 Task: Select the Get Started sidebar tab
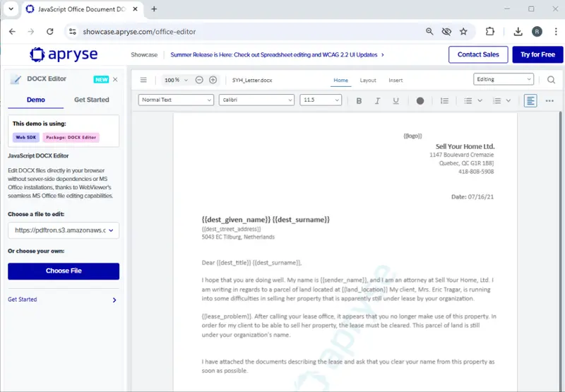[92, 100]
